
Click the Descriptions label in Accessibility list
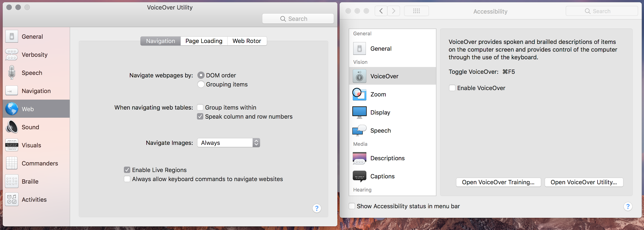tap(387, 158)
